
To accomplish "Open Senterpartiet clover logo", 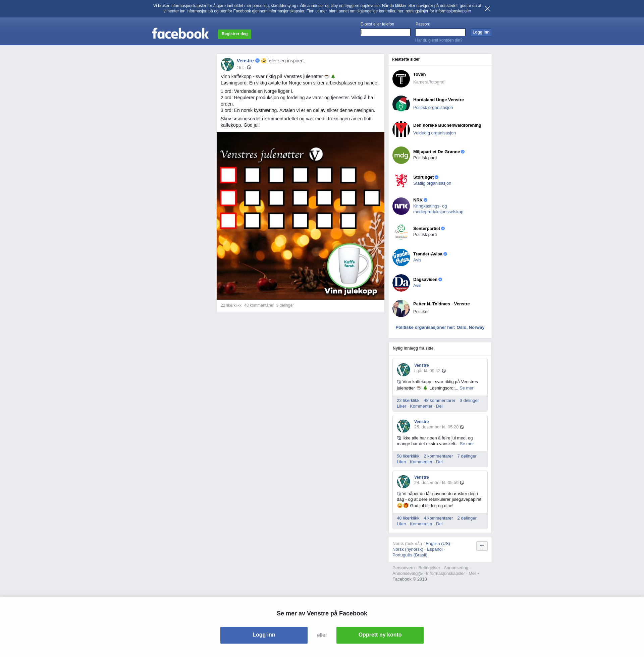I will [x=401, y=232].
